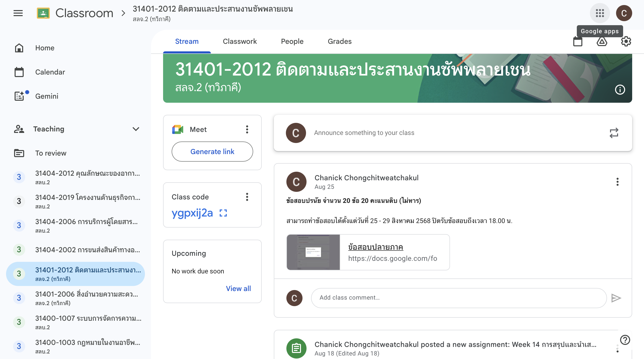The image size is (644, 359).
Task: Open the Week 14 assignment post
Action: pos(455,344)
